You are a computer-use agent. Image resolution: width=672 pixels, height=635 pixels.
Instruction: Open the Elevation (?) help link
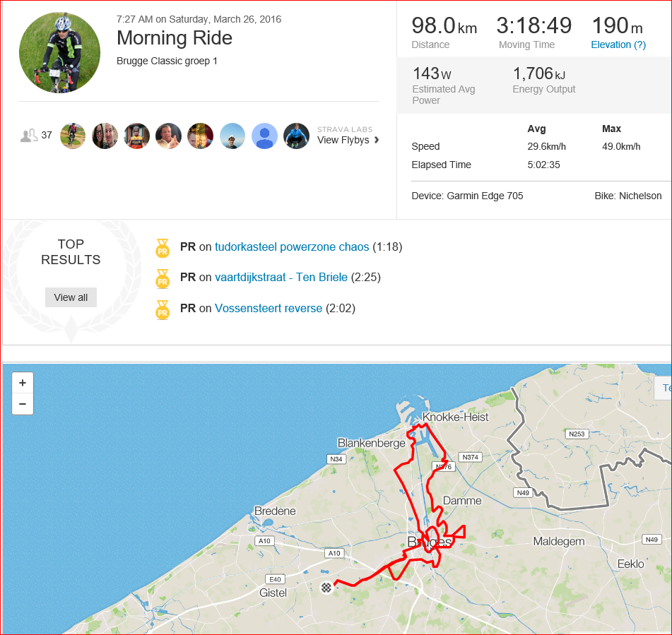tap(618, 44)
